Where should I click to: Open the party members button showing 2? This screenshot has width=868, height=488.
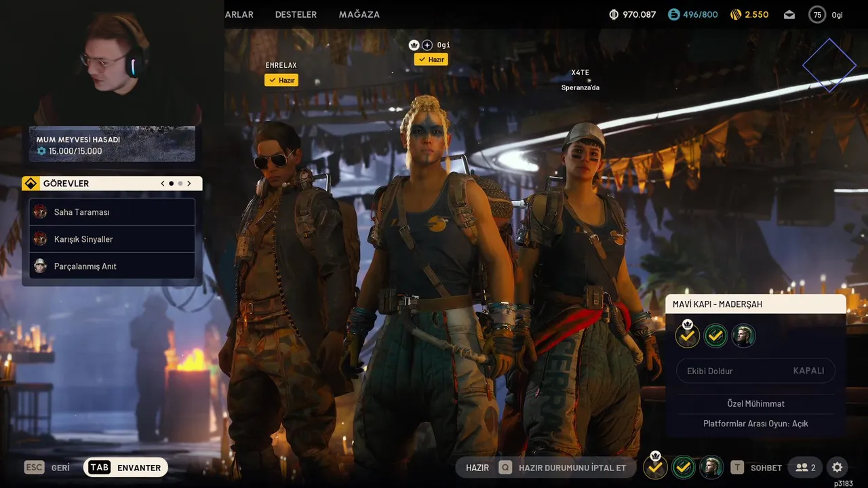(806, 468)
